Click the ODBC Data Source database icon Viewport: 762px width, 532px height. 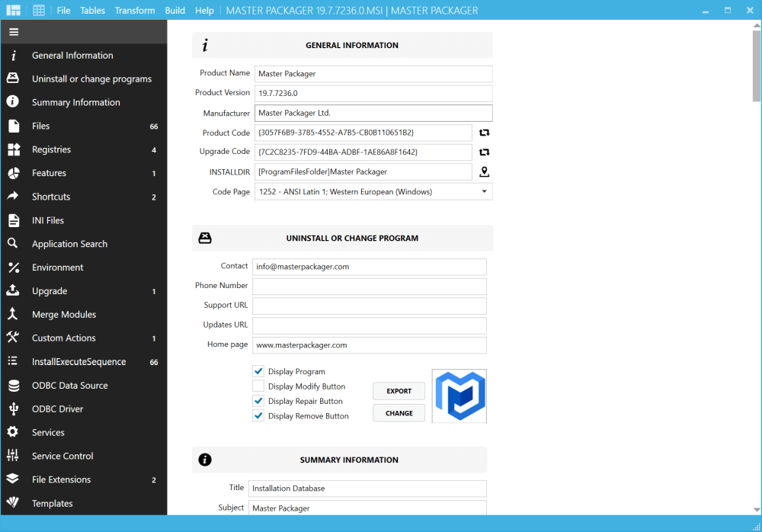[14, 385]
